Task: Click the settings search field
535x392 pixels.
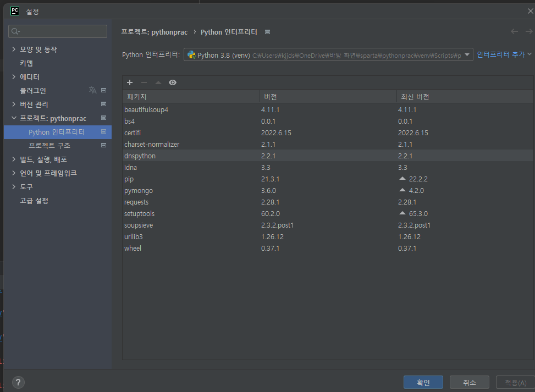Action: click(58, 31)
